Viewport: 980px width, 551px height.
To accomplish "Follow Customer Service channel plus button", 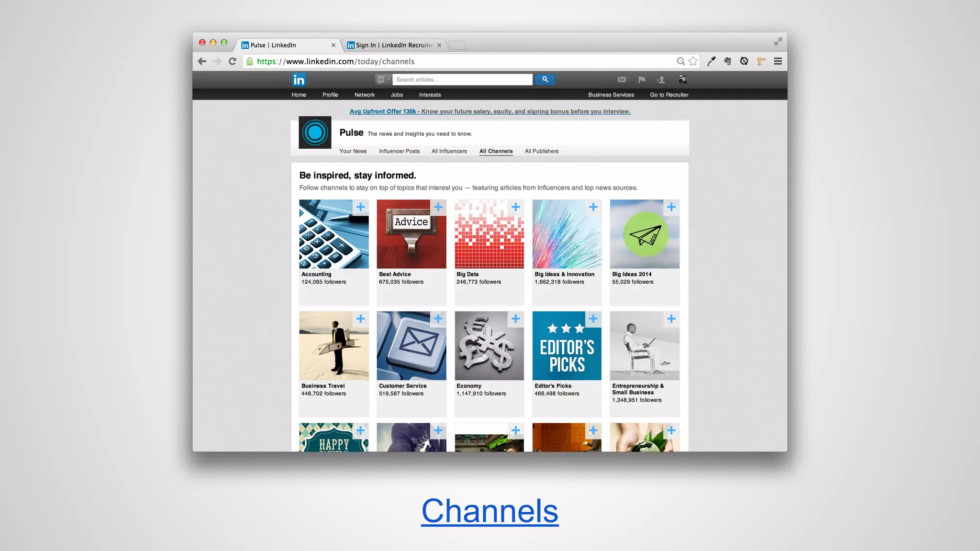I will click(438, 319).
